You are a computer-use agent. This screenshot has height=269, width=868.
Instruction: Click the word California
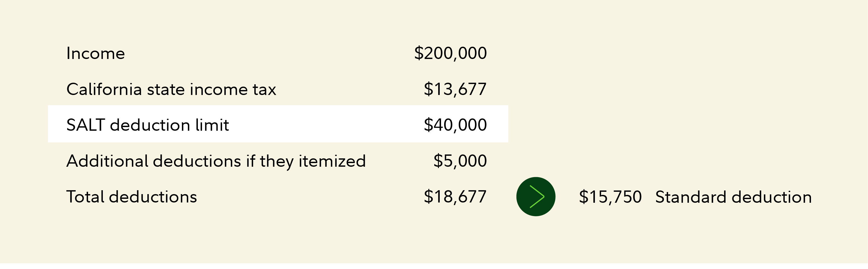[x=104, y=89]
